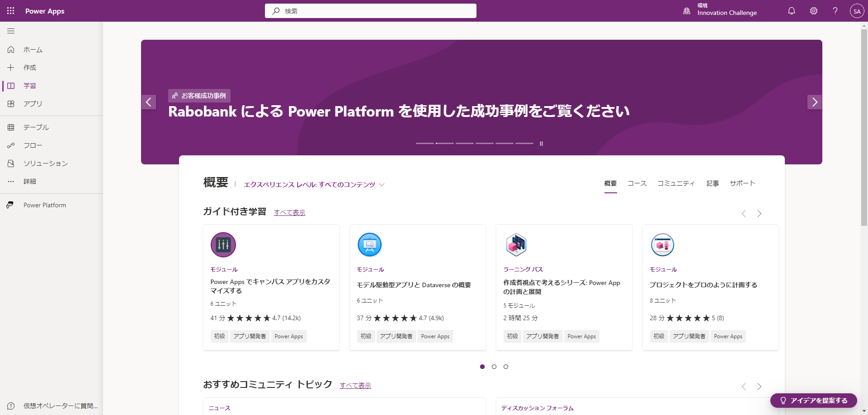Go to previous おすすめコミュニティ トピック cards
The width and height of the screenshot is (868, 415).
pyautogui.click(x=744, y=387)
